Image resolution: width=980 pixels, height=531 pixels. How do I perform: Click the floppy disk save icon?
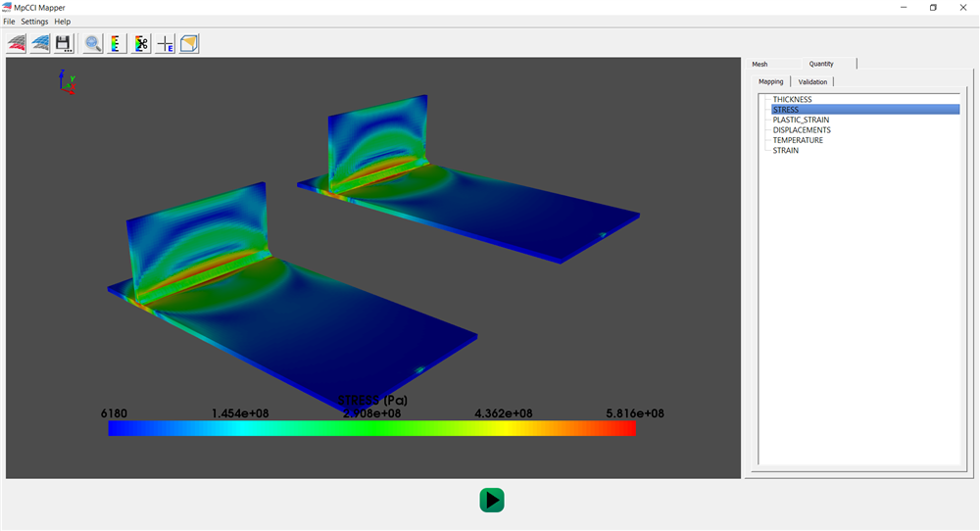tap(64, 43)
